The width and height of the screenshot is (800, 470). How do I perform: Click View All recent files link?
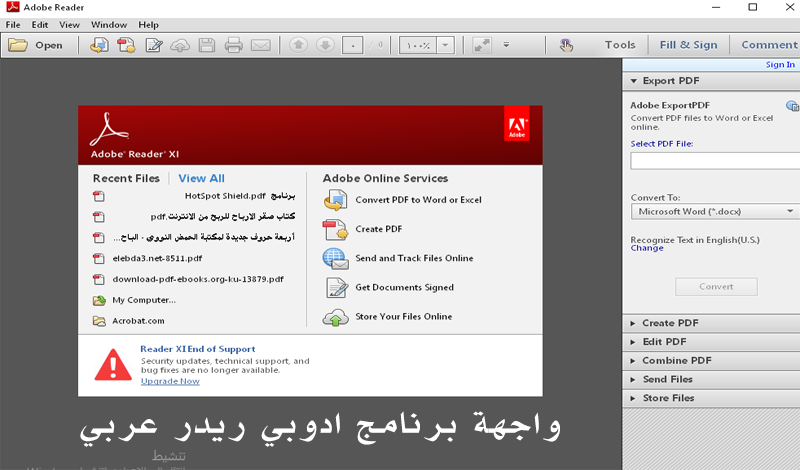pyautogui.click(x=202, y=179)
